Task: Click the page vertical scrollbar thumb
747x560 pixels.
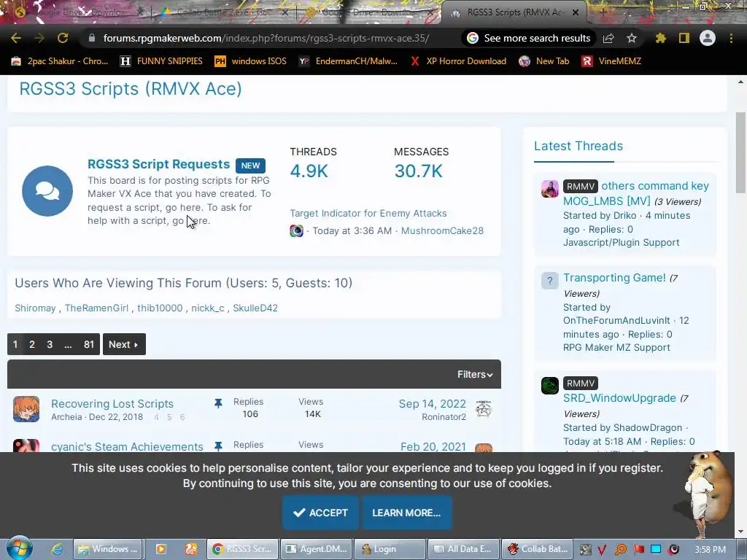Action: click(x=740, y=152)
